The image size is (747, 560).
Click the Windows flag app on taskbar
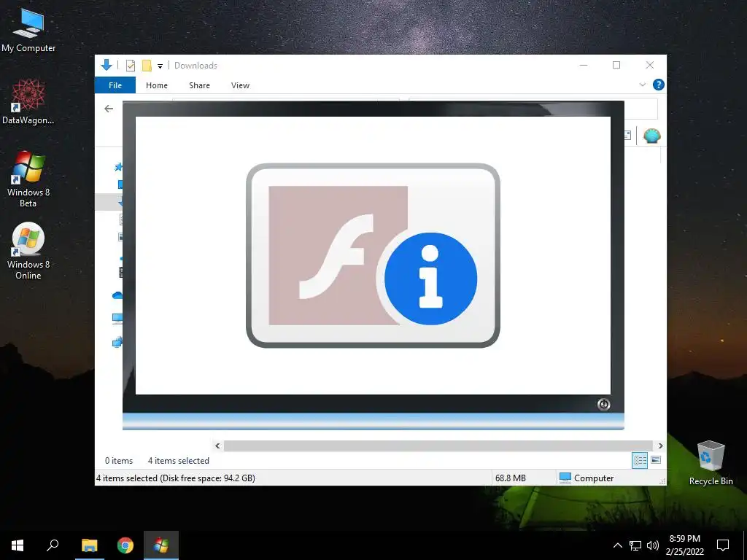coord(161,545)
